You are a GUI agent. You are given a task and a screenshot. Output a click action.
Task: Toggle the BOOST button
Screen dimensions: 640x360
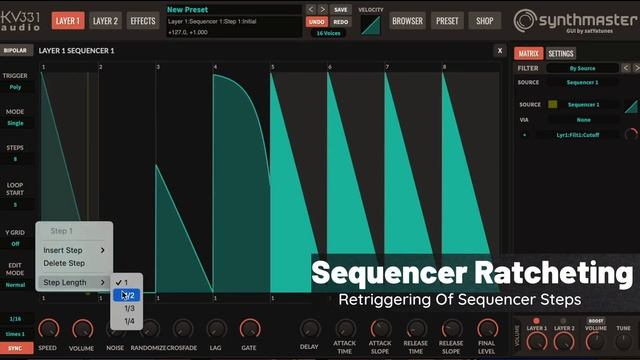coord(596,321)
